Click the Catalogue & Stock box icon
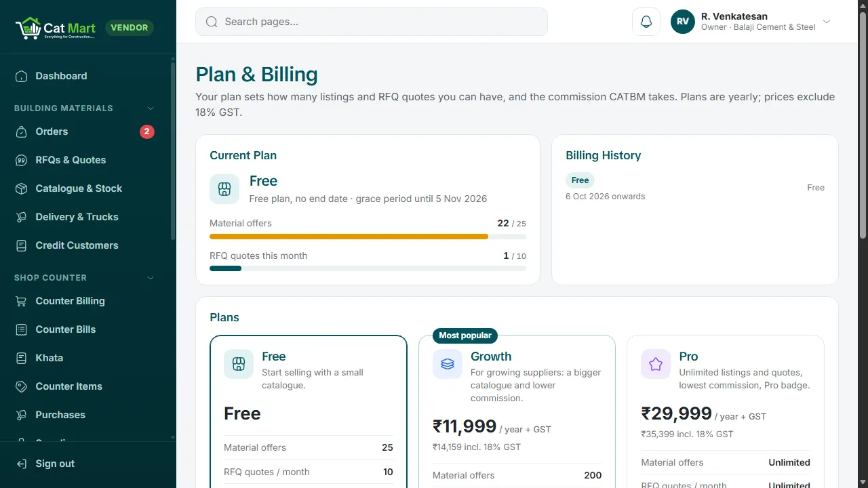This screenshot has width=868, height=488. [x=22, y=188]
